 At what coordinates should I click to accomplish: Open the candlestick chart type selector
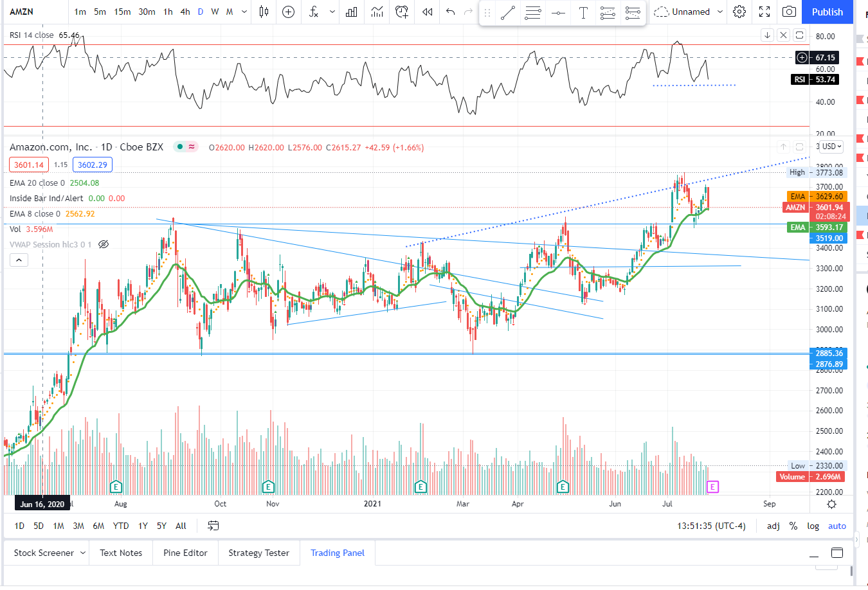point(264,12)
